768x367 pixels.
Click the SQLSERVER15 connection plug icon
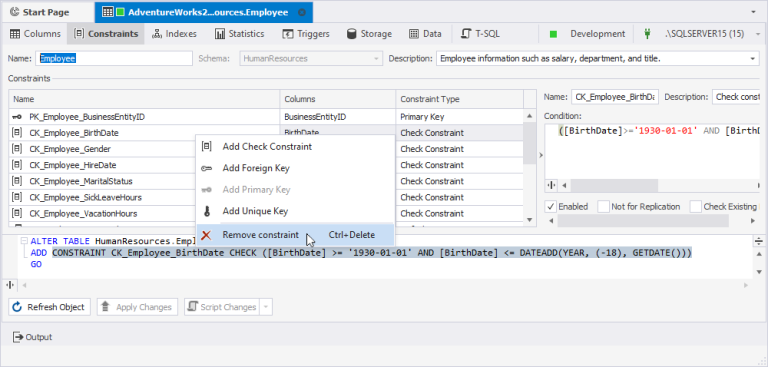point(647,34)
